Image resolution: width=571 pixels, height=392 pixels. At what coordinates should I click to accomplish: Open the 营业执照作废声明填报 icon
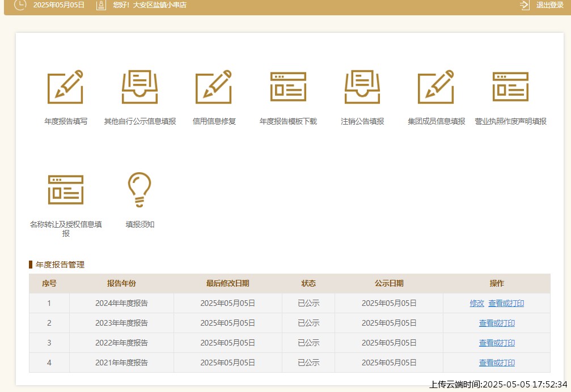510,87
